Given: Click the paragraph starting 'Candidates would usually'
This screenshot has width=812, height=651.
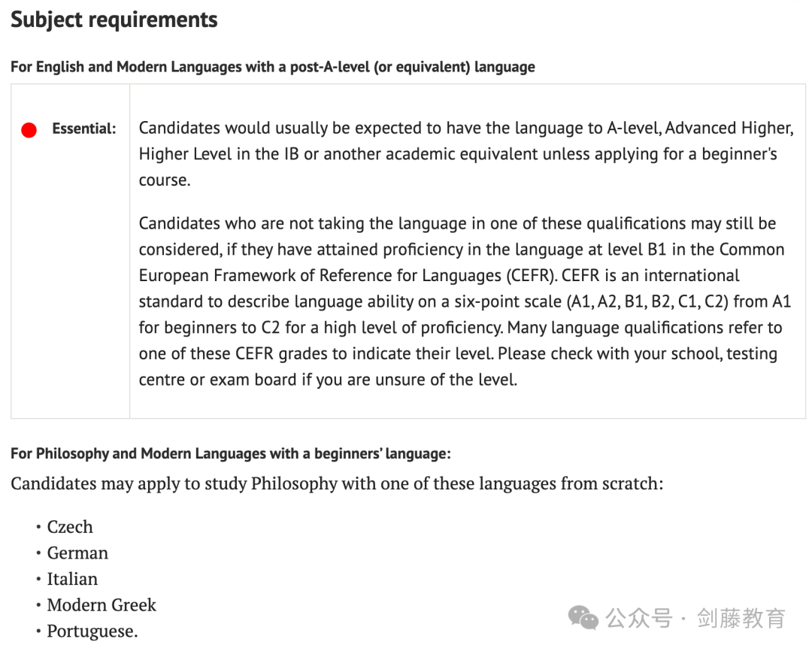Looking at the screenshot, I should (466, 154).
